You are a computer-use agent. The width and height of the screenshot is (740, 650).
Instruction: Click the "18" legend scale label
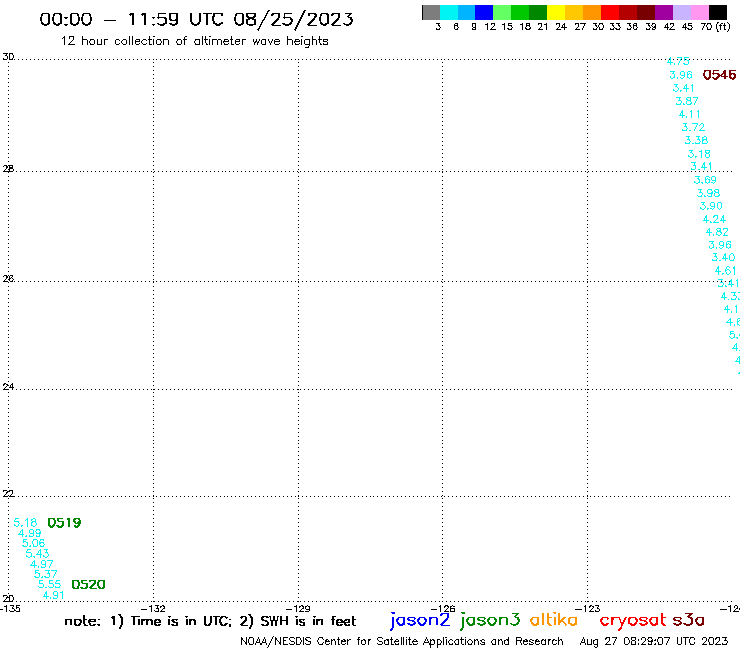pyautogui.click(x=525, y=27)
